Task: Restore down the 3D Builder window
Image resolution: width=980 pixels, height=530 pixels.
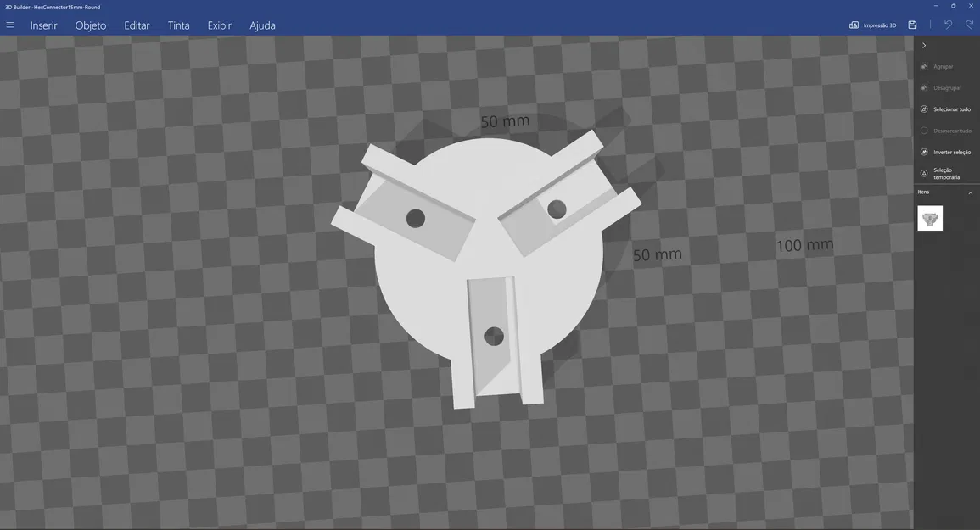Action: pyautogui.click(x=953, y=6)
